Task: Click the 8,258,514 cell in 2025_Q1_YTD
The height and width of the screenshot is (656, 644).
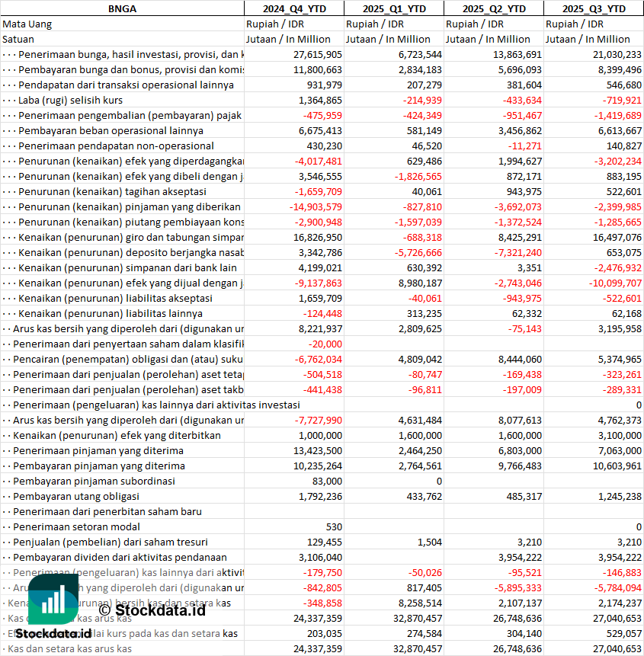Action: (394, 603)
